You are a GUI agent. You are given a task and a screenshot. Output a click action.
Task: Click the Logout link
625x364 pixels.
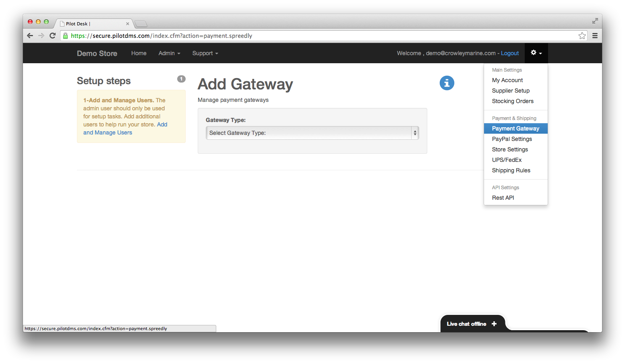click(x=509, y=53)
